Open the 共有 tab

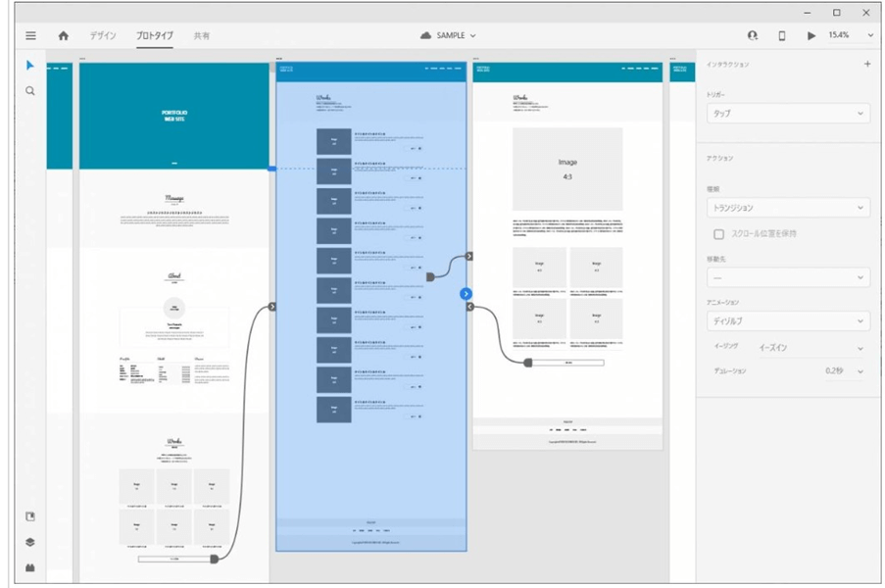pyautogui.click(x=202, y=35)
